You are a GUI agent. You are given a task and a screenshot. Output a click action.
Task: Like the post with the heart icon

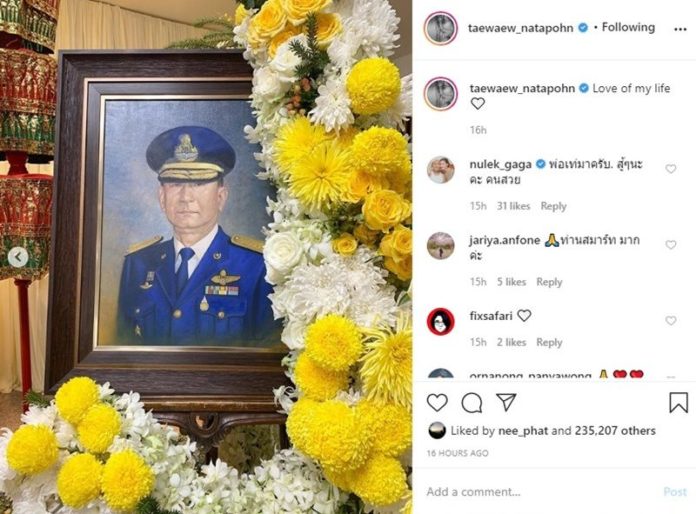[x=437, y=403]
